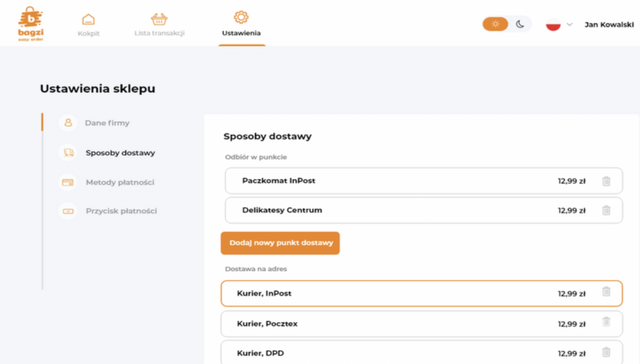Open Jan Kowalski user menu
640x364 pixels.
pos(609,24)
